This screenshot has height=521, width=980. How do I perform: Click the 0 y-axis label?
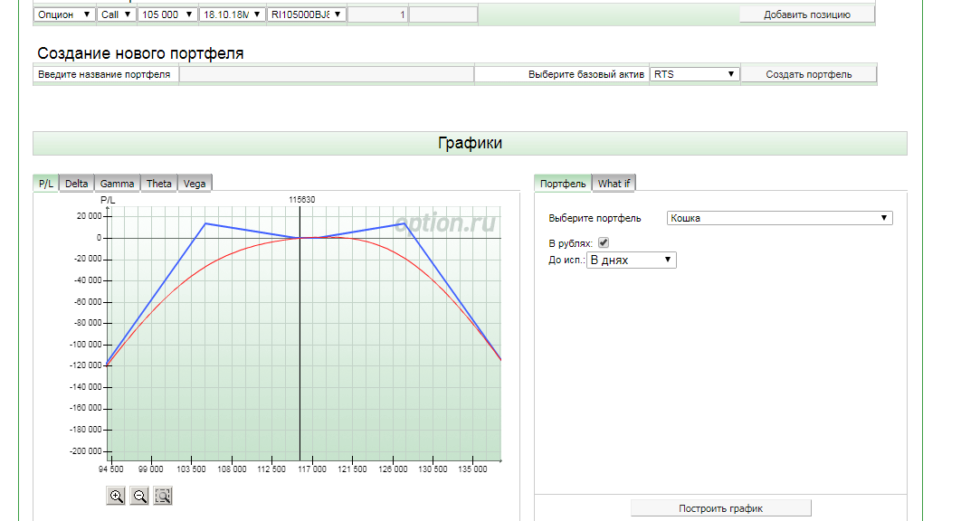99,237
